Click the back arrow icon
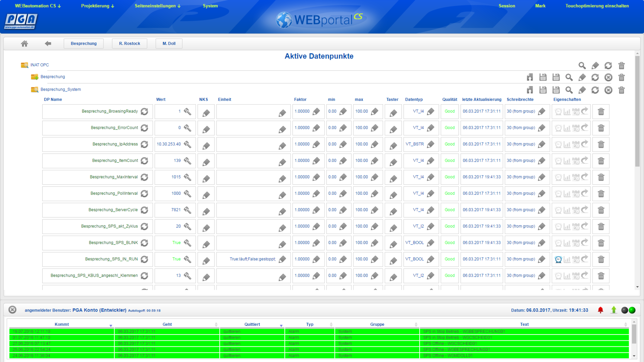This screenshot has height=362, width=644. pos(48,43)
